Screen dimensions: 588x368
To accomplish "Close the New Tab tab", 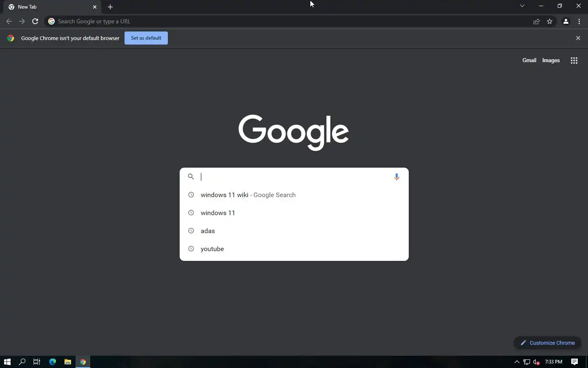I will tap(95, 7).
